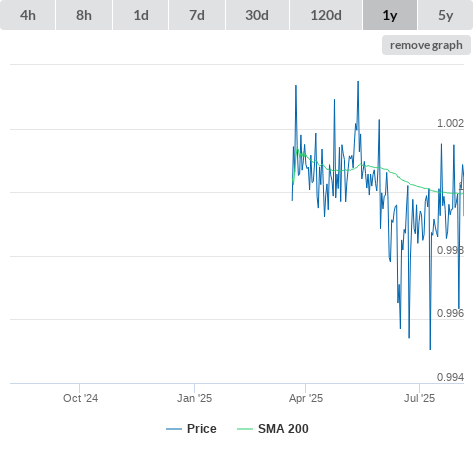Choose the 1d chart range
The height and width of the screenshot is (455, 474).
click(141, 15)
